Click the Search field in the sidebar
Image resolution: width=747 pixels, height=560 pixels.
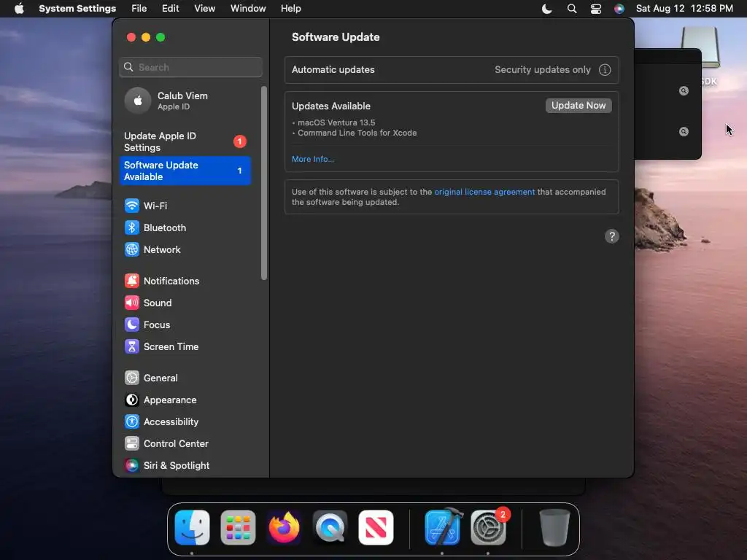tap(190, 67)
